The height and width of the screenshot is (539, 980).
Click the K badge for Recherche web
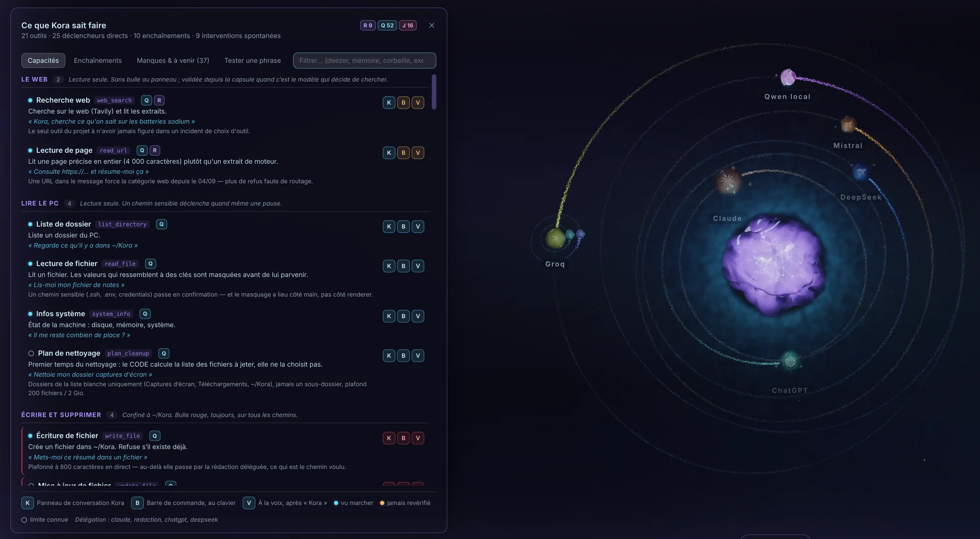[389, 102]
